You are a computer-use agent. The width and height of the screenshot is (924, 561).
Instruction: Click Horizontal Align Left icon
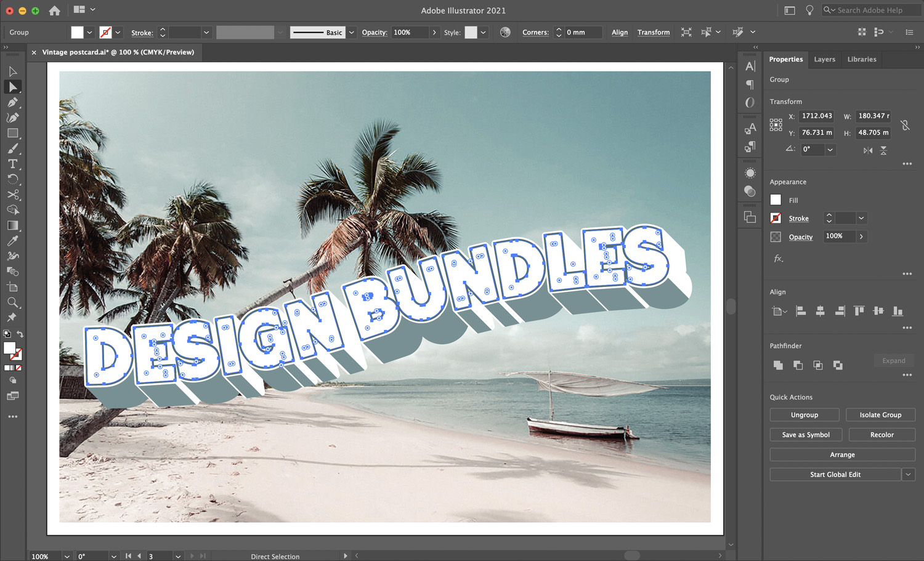click(801, 311)
